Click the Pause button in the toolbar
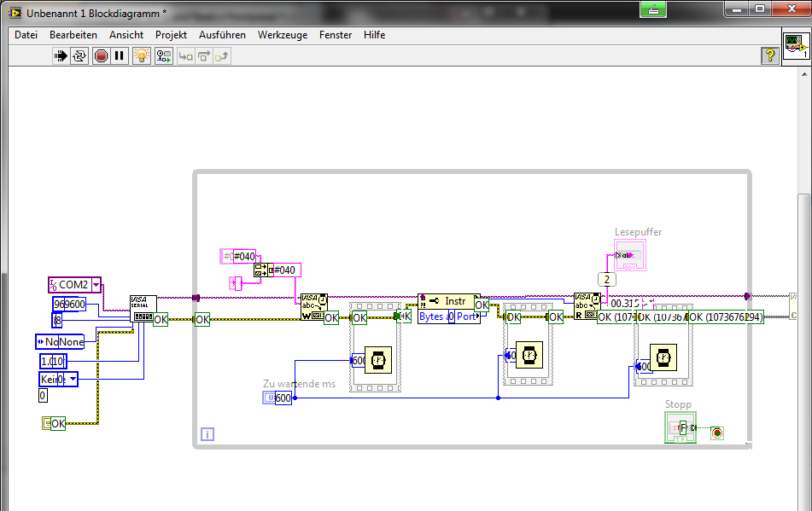 [119, 55]
